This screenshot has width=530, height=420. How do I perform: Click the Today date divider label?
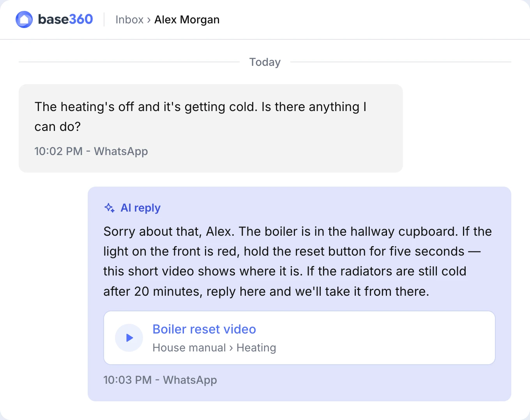[265, 62]
